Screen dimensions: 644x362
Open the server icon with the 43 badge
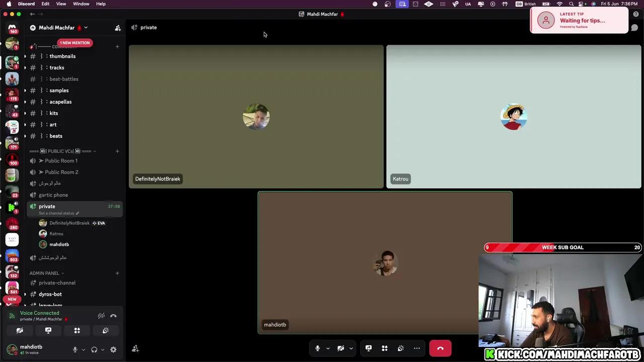point(12,110)
